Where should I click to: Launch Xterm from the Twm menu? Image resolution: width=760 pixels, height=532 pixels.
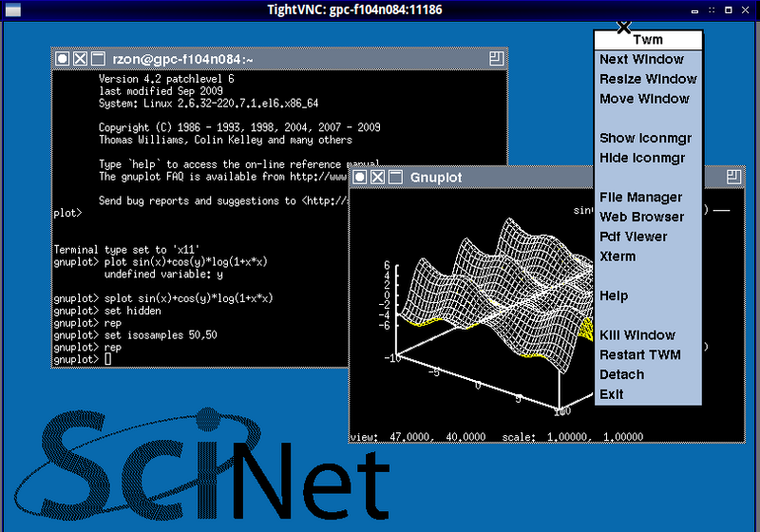pyautogui.click(x=648, y=256)
